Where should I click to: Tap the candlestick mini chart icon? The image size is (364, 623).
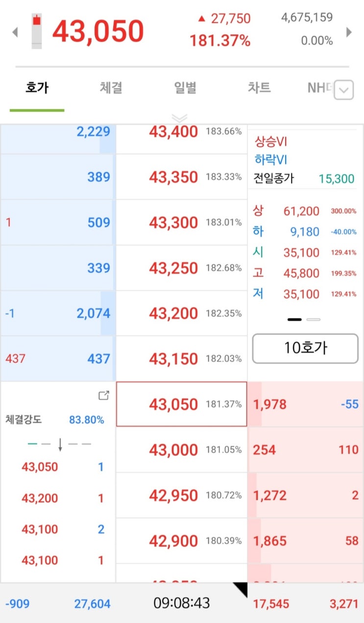pos(37,31)
